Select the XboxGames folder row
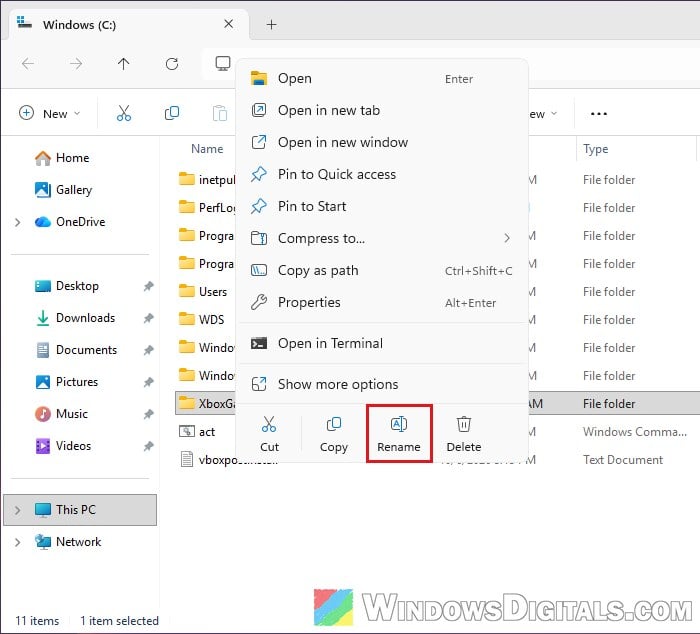The height and width of the screenshot is (634, 700). 205,404
